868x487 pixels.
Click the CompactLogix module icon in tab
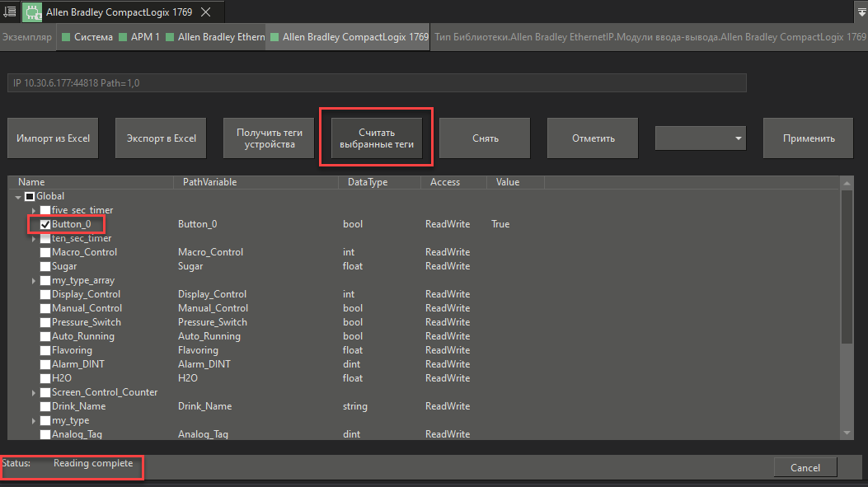pyautogui.click(x=32, y=12)
